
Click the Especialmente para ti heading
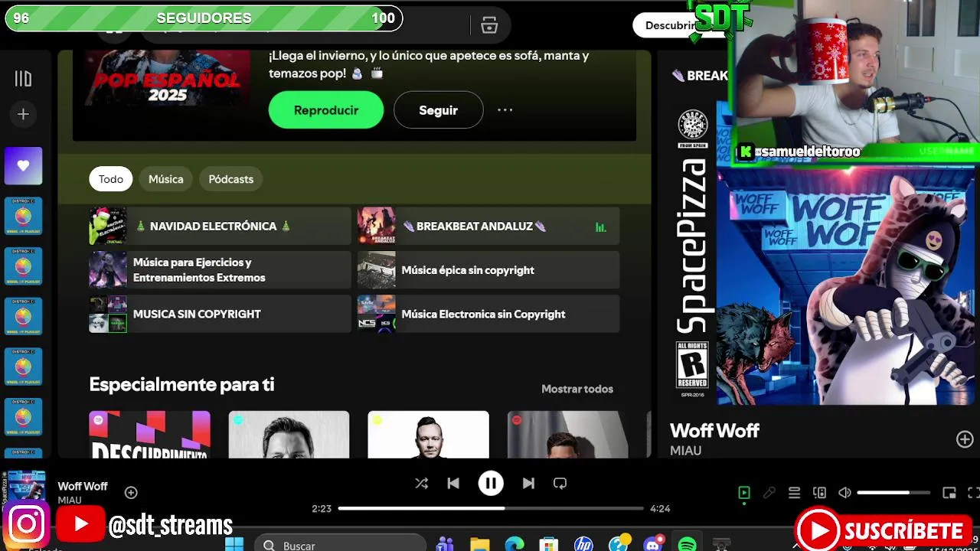(x=181, y=384)
